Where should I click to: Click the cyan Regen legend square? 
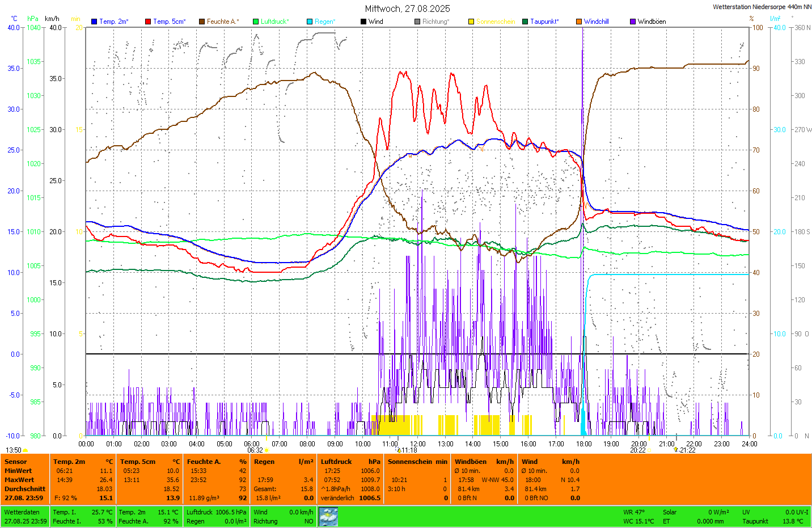[310, 22]
